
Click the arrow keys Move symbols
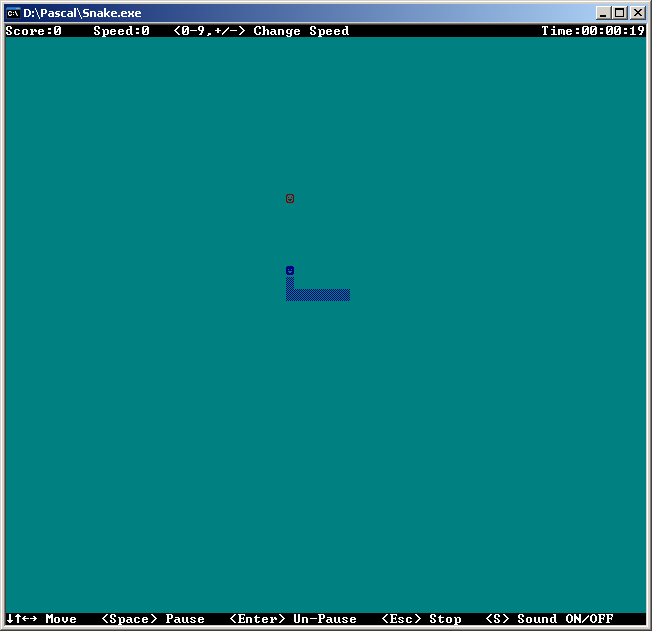21,619
